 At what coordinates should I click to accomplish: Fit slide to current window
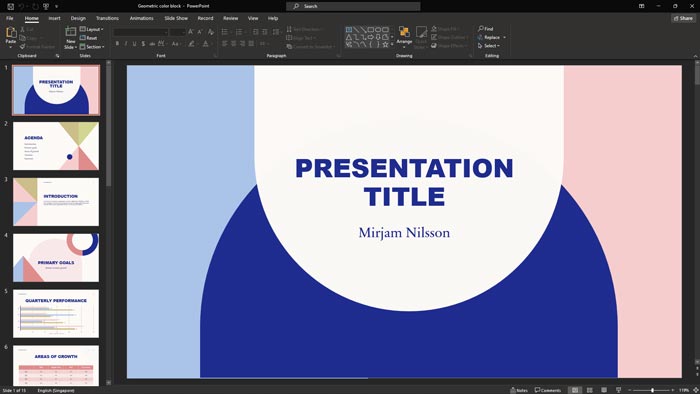[696, 390]
